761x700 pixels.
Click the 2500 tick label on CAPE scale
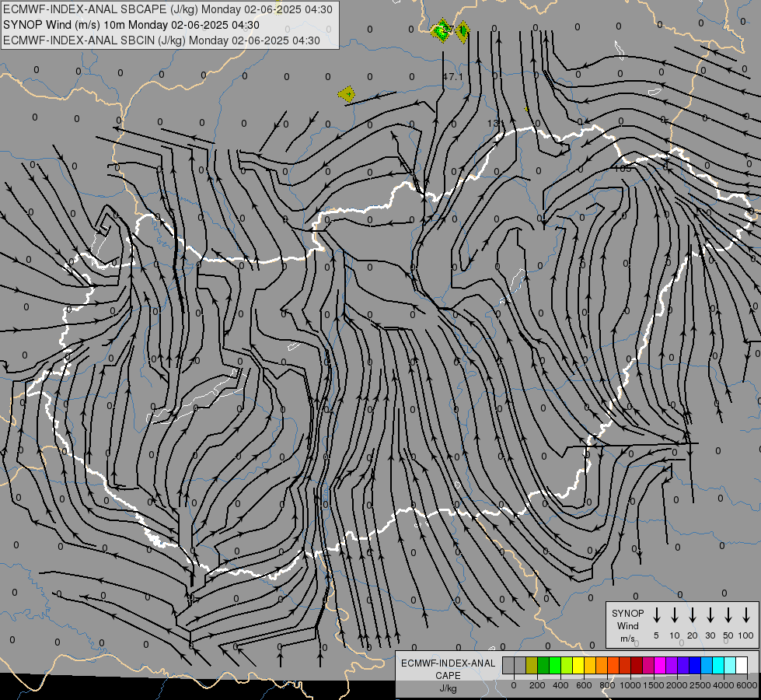[x=700, y=685]
